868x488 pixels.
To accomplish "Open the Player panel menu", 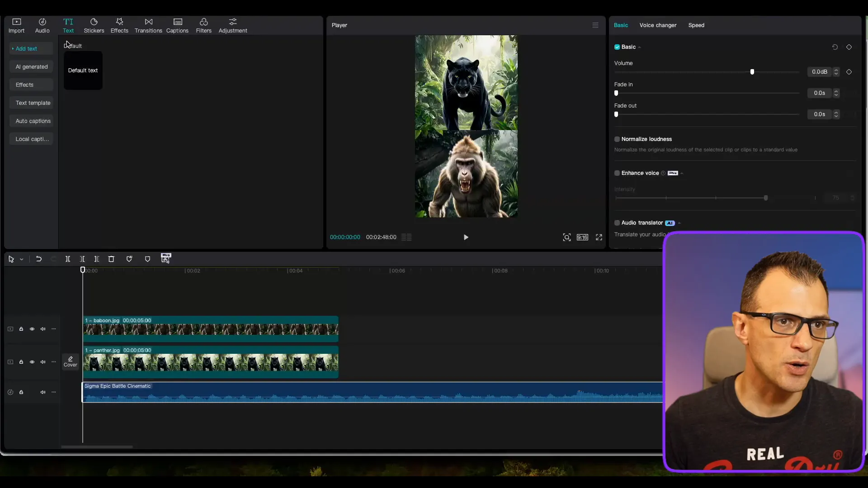I will pyautogui.click(x=595, y=25).
